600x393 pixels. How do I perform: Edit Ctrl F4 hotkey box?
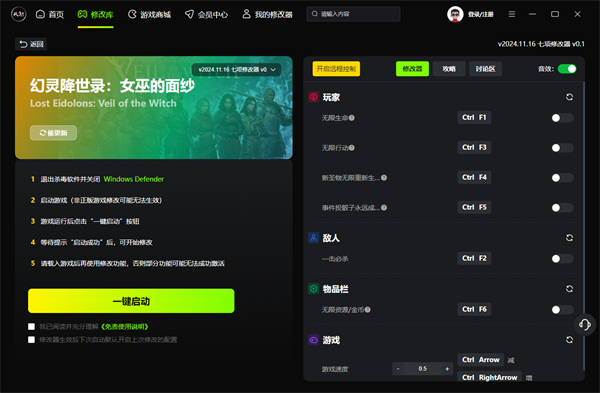coord(474,177)
